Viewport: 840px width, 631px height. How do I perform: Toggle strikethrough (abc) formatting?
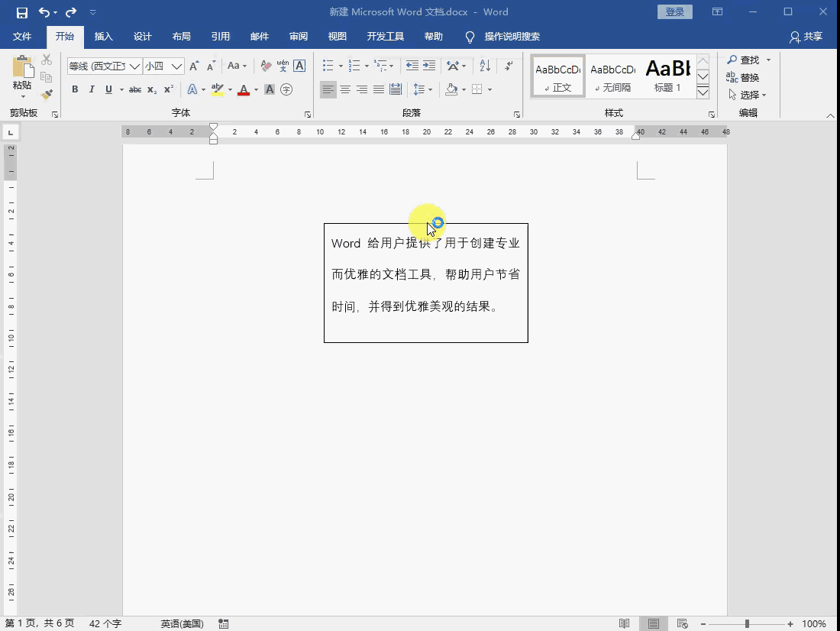[x=135, y=89]
